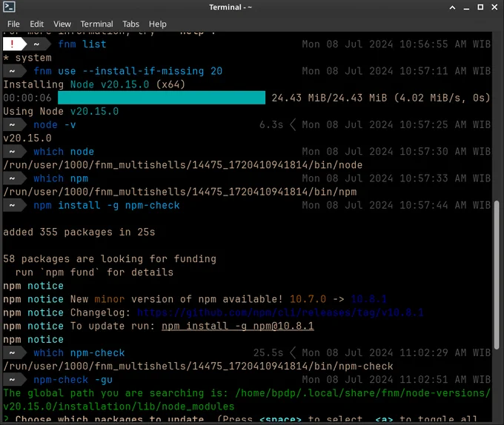Viewport: 504px width, 425px height.
Task: Open the View menu
Action: (62, 24)
